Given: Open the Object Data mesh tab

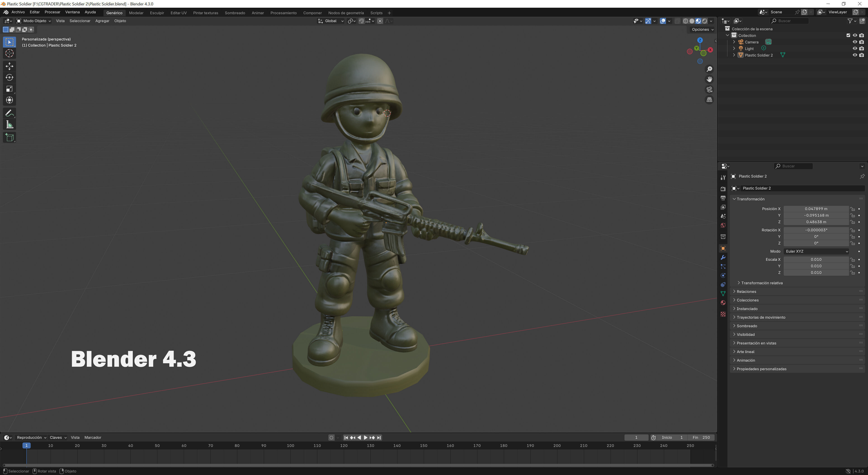Looking at the screenshot, I should (x=723, y=294).
